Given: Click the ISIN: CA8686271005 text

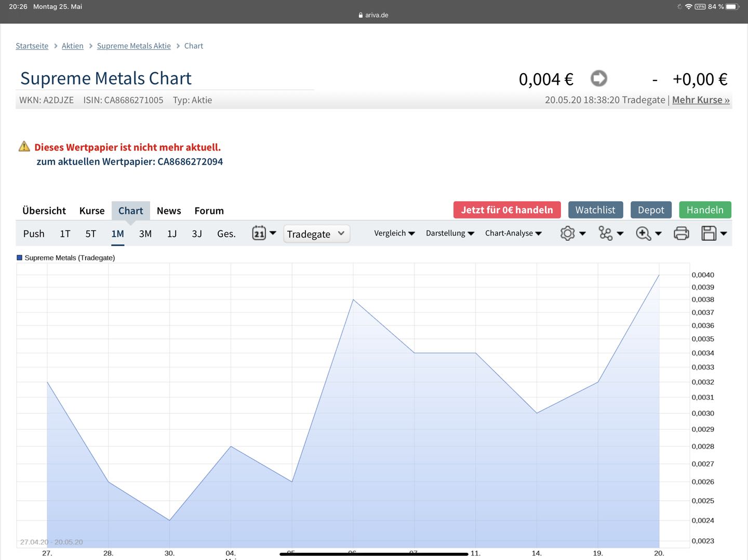Looking at the screenshot, I should (123, 100).
